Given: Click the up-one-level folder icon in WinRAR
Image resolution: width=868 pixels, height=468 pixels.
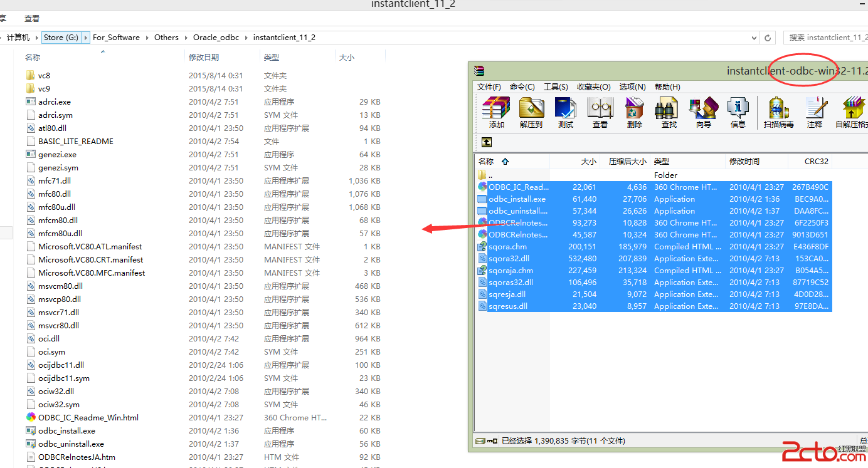Looking at the screenshot, I should click(x=487, y=142).
